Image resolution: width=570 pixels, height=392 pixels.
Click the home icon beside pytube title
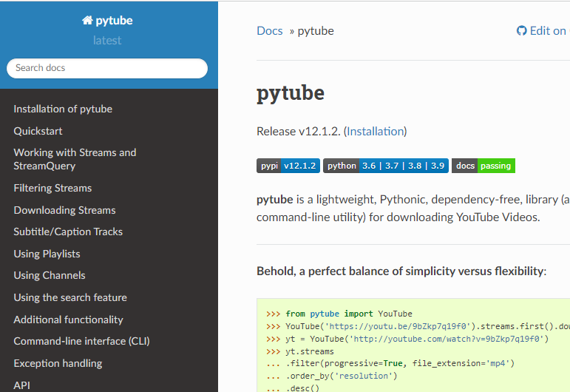pyautogui.click(x=87, y=20)
